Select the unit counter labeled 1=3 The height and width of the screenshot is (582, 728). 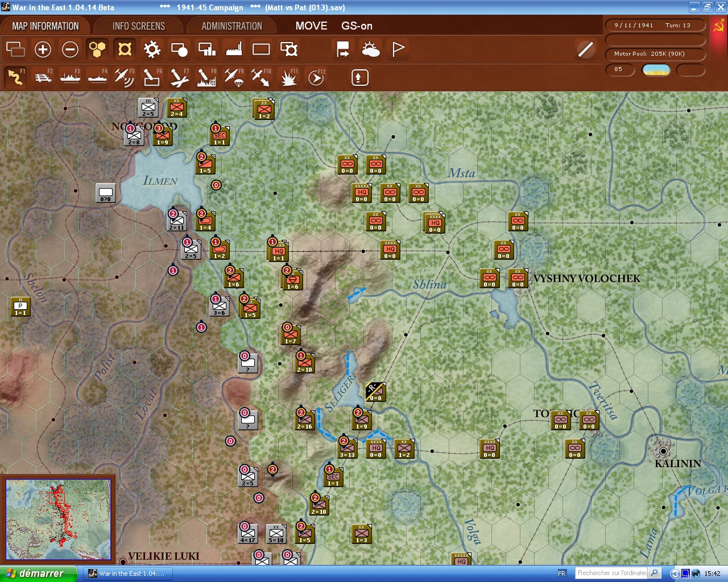[362, 534]
